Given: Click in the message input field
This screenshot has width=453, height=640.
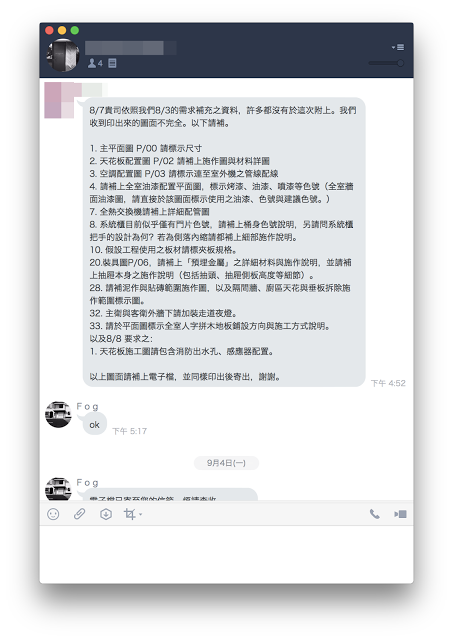Looking at the screenshot, I should pos(226,554).
